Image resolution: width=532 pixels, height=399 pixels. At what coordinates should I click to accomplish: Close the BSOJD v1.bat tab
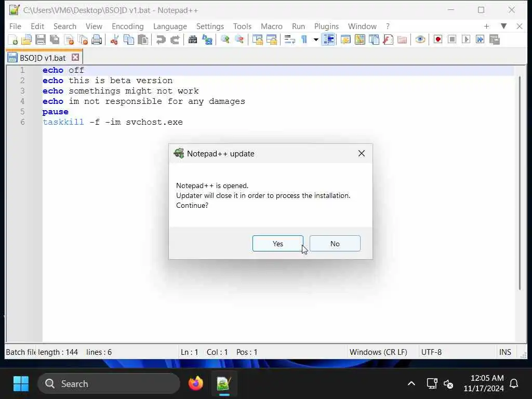[75, 57]
